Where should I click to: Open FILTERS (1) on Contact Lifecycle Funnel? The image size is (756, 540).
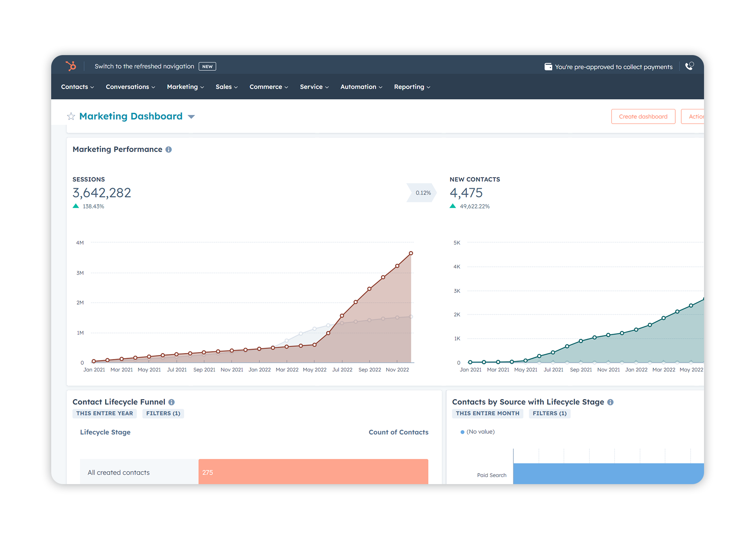click(163, 413)
